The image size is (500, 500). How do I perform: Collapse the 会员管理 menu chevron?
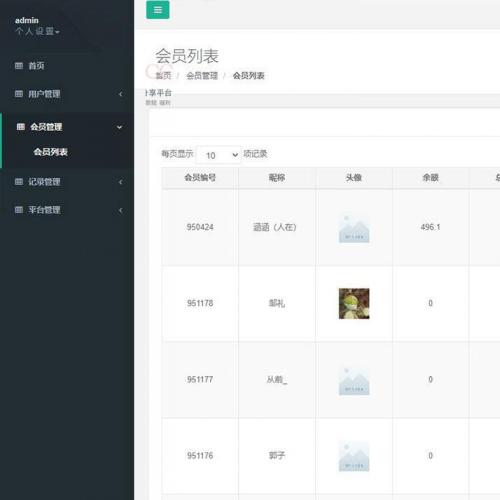coord(119,127)
